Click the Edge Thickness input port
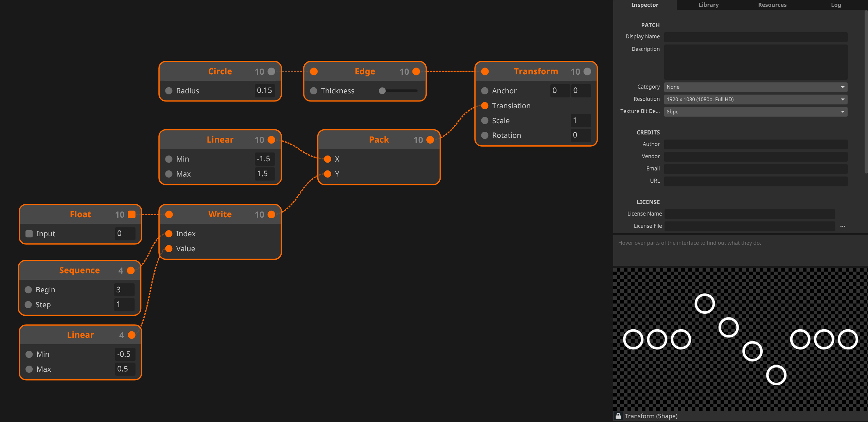 tap(314, 91)
